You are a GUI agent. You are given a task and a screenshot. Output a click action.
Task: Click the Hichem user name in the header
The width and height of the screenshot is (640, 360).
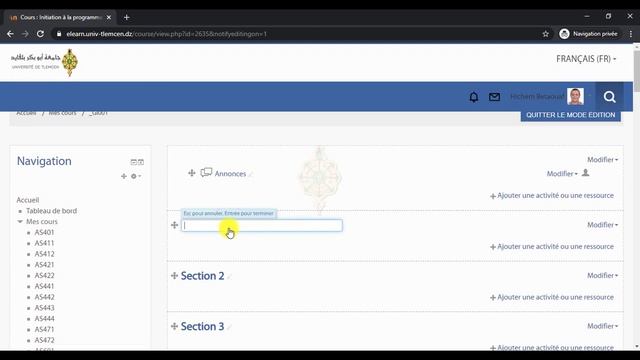click(537, 97)
